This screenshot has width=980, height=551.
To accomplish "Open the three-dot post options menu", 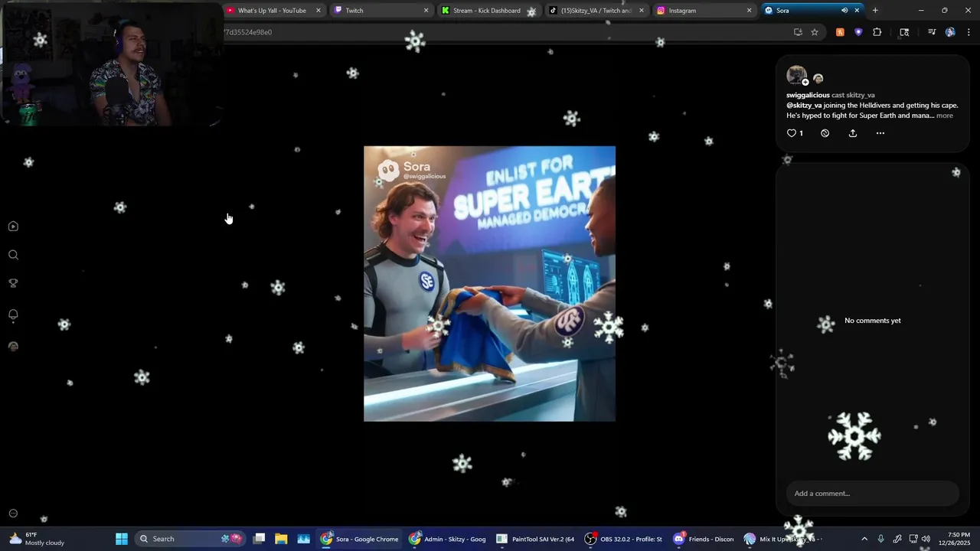I will pyautogui.click(x=880, y=133).
